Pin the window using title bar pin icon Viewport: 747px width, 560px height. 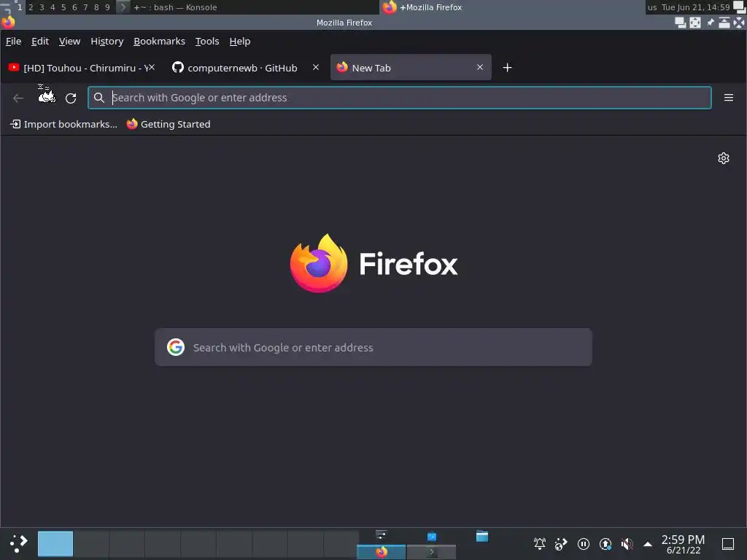coord(710,23)
